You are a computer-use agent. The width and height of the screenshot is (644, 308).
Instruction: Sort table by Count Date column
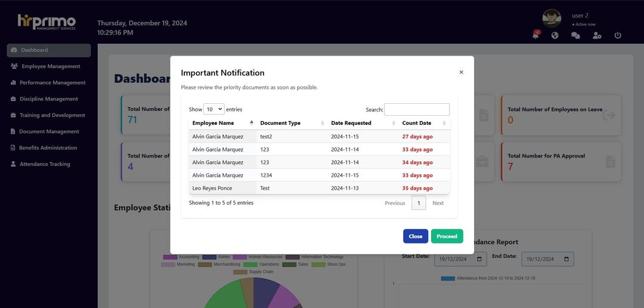(425, 123)
